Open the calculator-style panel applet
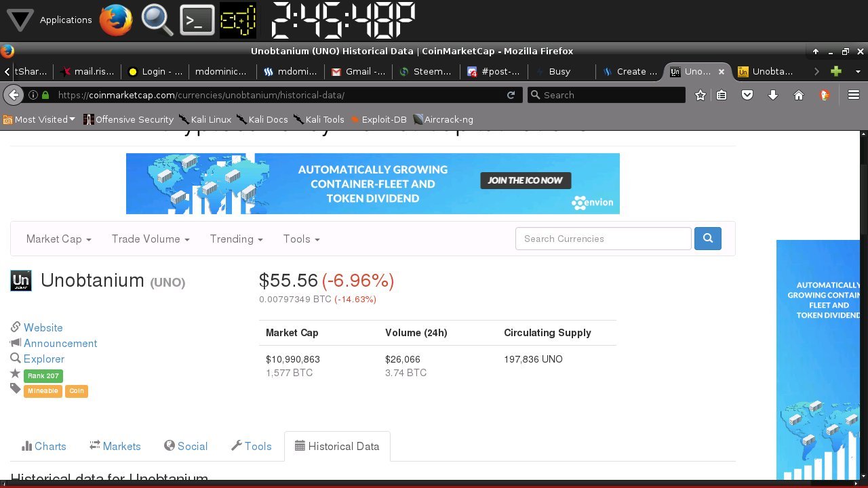This screenshot has height=488, width=868. [x=238, y=20]
